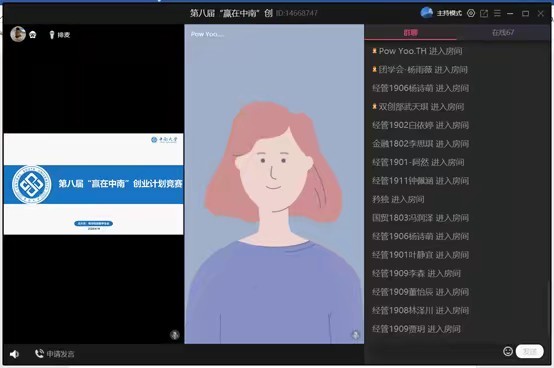Click the presentation slide thumbnail
The image size is (554, 368).
click(94, 184)
